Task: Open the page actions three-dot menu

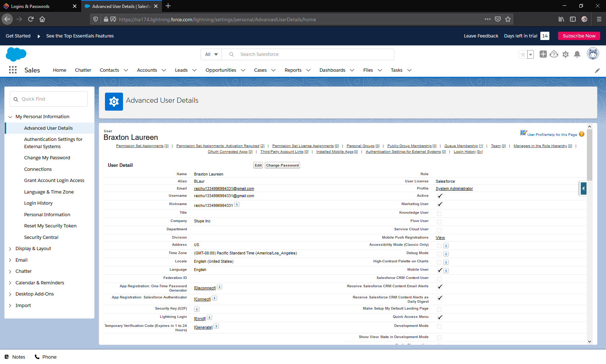Action: tap(488, 19)
